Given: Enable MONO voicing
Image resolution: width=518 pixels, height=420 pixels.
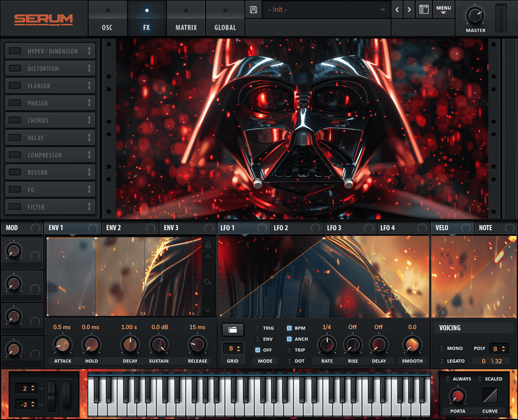Looking at the screenshot, I should [442, 348].
